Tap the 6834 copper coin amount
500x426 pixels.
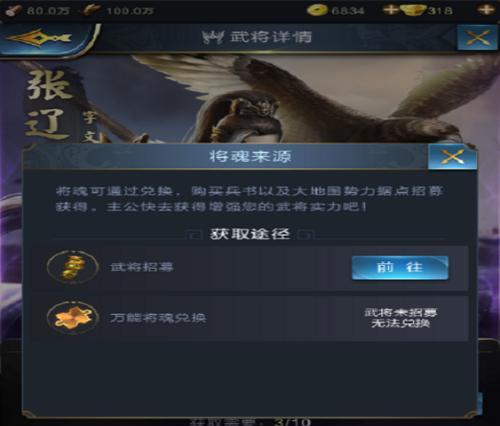(x=347, y=11)
